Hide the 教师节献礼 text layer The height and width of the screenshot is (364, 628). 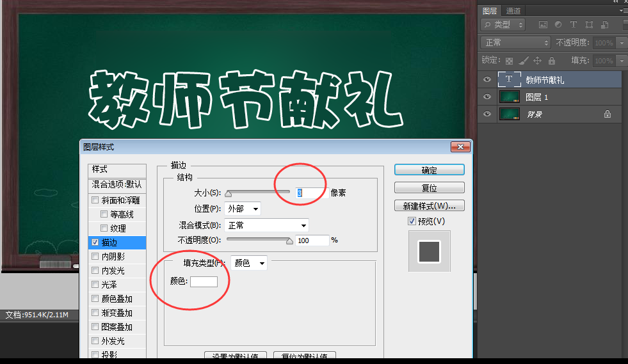487,79
